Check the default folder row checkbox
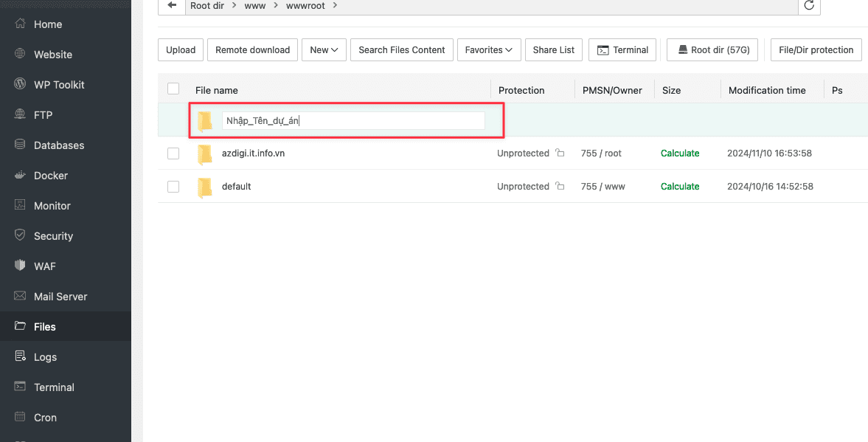 (173, 187)
